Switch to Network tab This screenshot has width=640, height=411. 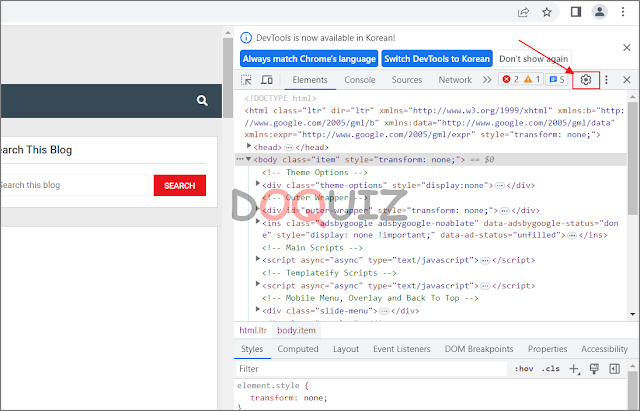(455, 80)
